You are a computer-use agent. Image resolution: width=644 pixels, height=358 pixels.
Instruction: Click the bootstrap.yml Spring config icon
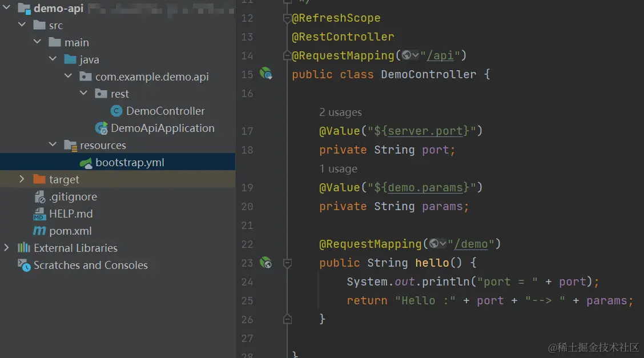86,163
